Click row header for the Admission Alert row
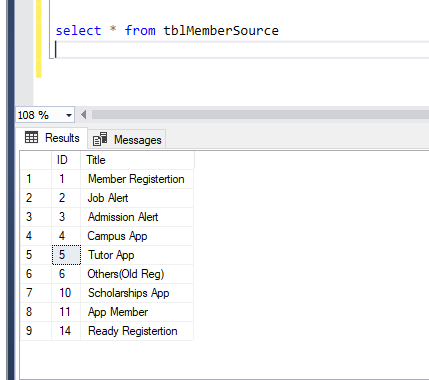 pos(36,217)
